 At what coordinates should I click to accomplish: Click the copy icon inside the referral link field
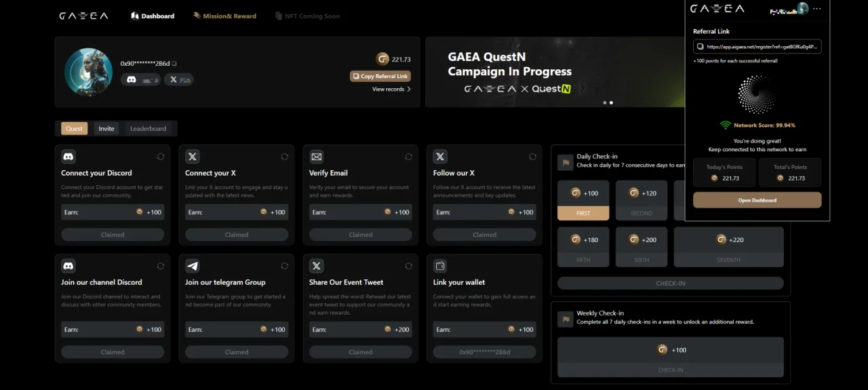click(699, 47)
